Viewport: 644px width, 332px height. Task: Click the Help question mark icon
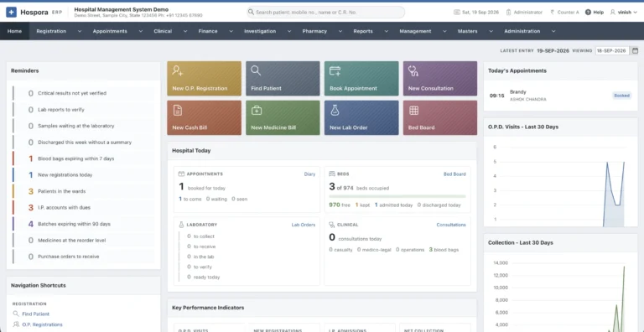[588, 13]
